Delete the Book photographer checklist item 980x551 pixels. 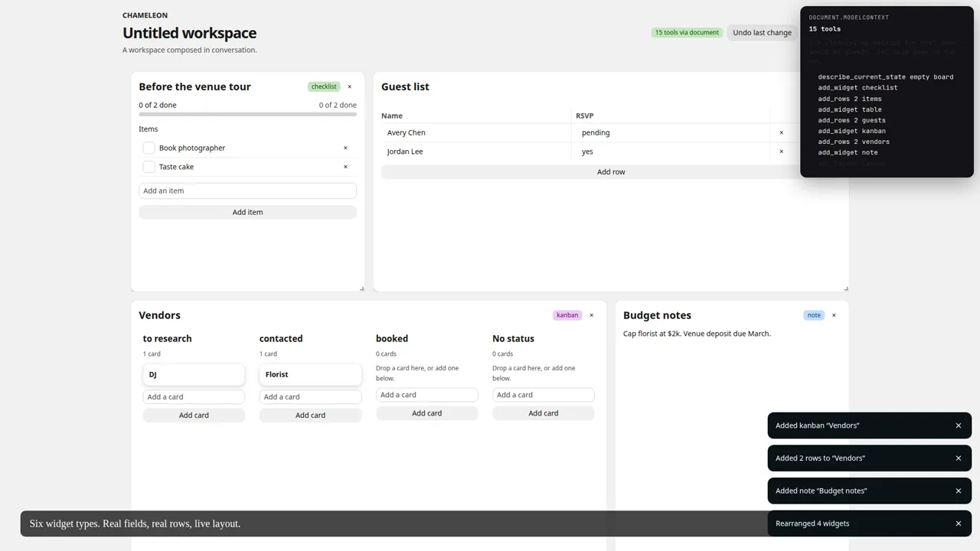(345, 148)
